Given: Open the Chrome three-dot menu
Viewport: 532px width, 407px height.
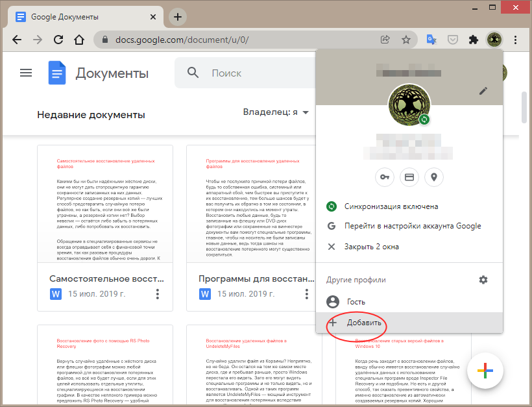Looking at the screenshot, I should (x=515, y=40).
